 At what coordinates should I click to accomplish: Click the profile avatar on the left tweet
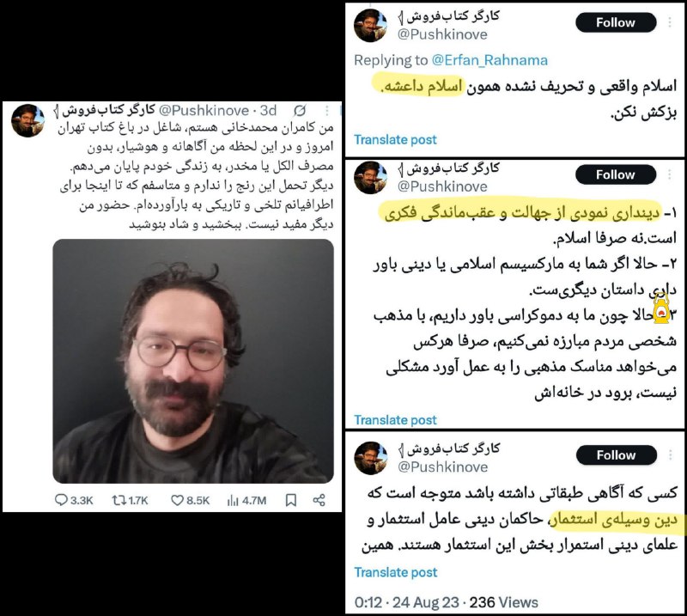click(27, 120)
